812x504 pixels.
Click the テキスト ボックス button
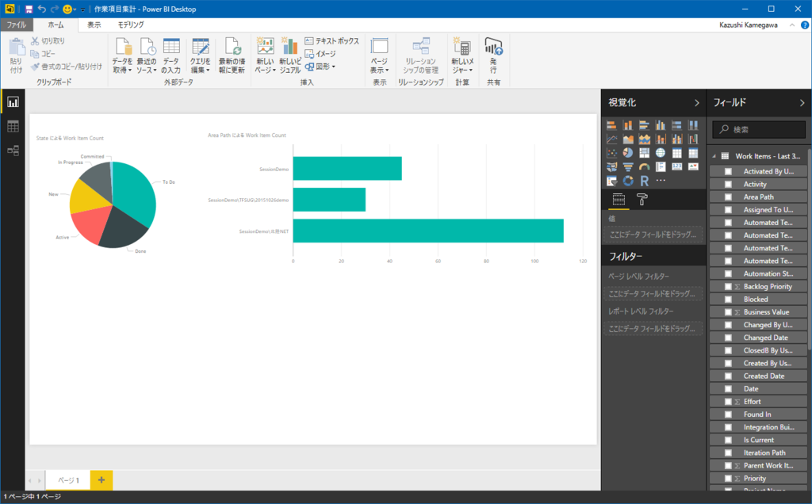[x=331, y=41]
